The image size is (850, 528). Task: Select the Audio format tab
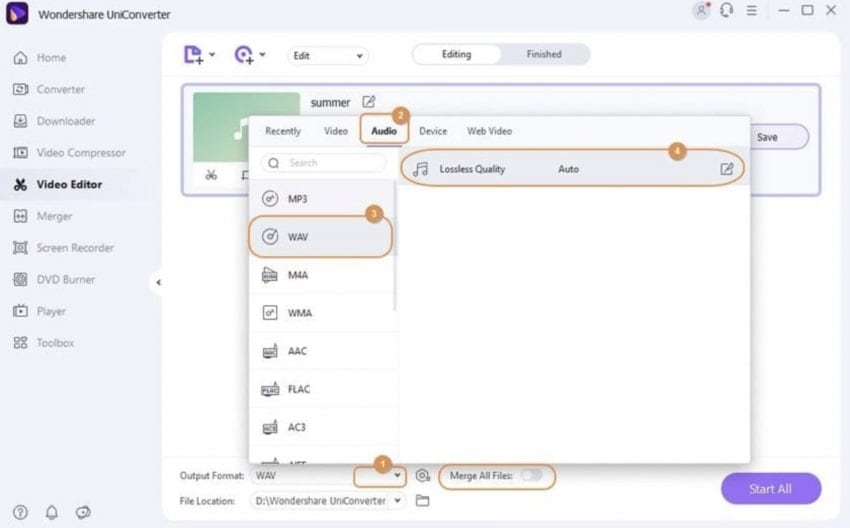point(384,131)
